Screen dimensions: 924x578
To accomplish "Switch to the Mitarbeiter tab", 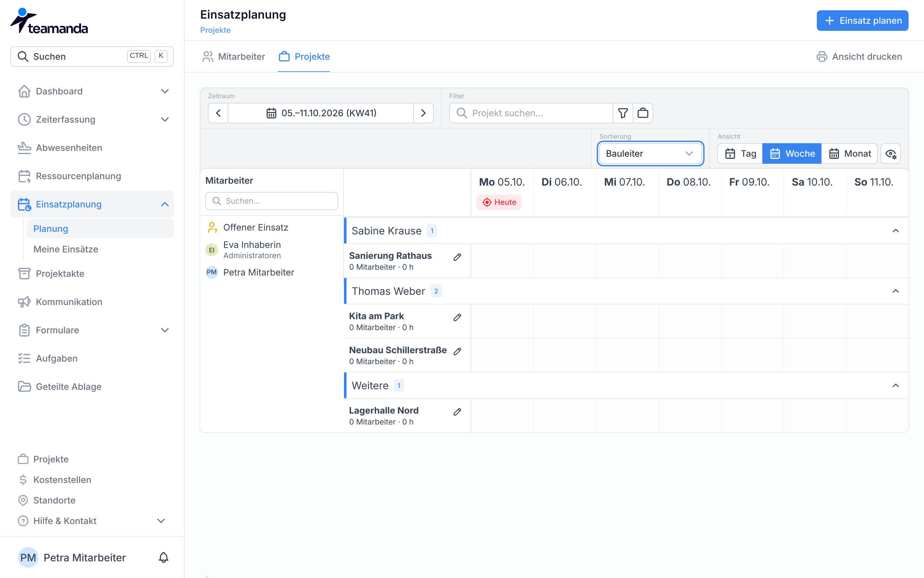I will click(234, 57).
